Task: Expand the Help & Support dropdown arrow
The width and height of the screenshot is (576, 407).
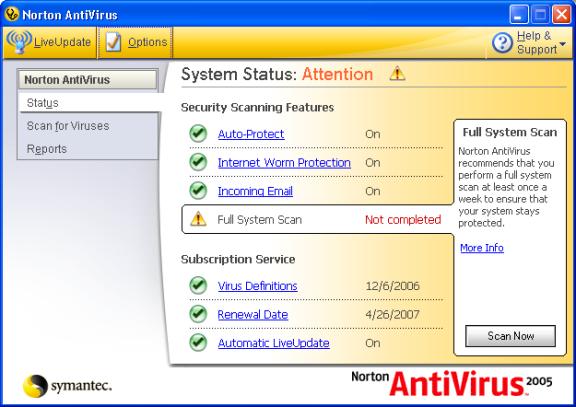Action: pos(562,44)
